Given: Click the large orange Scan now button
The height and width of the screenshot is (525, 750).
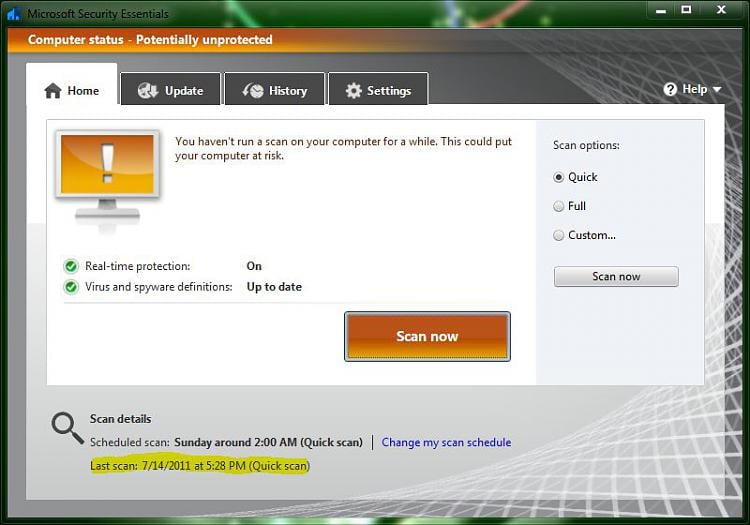Looking at the screenshot, I should click(427, 336).
